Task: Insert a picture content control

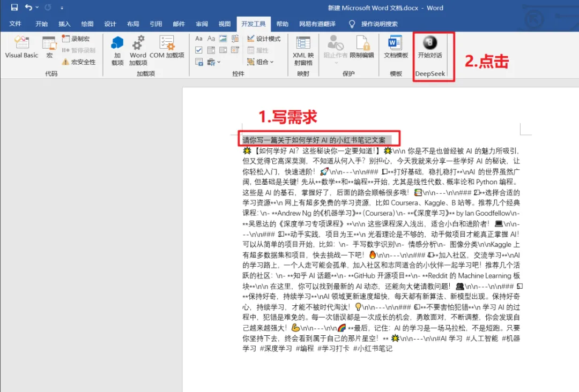Action: [223, 39]
